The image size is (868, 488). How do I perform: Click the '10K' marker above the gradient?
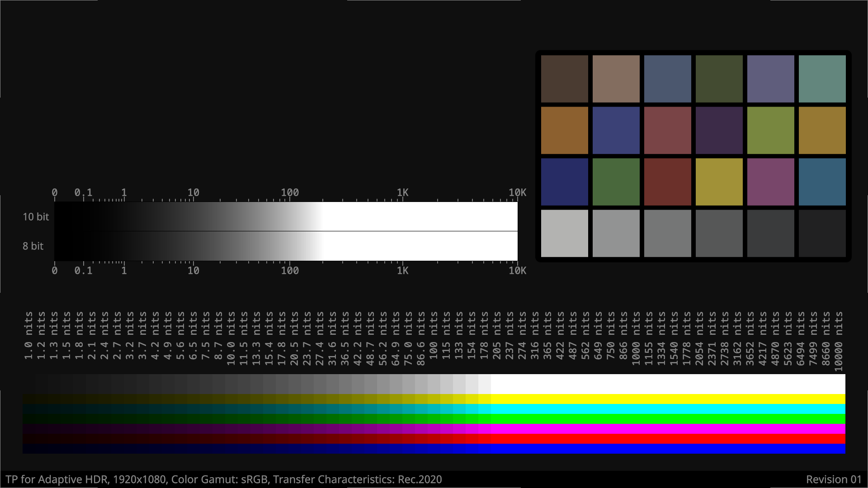click(x=517, y=192)
